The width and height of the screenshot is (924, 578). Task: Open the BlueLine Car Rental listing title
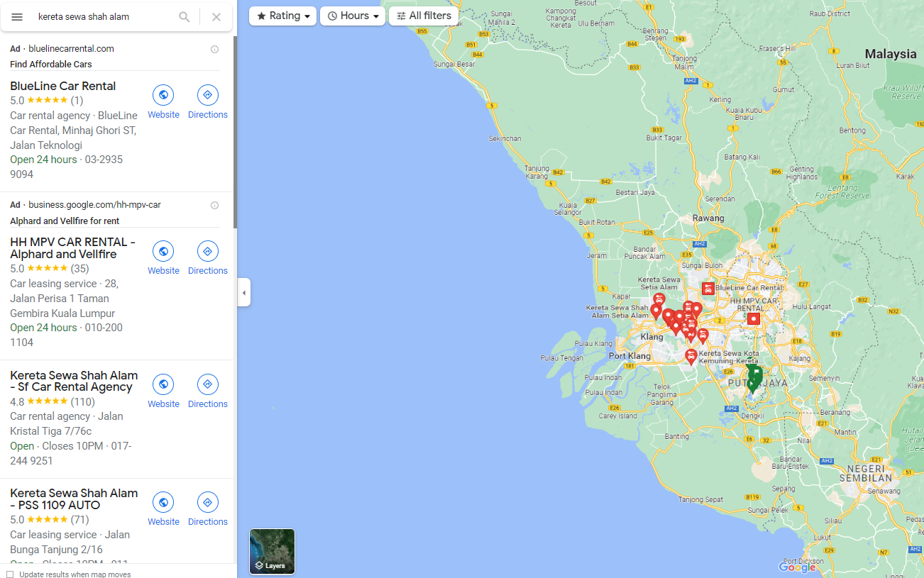62,86
